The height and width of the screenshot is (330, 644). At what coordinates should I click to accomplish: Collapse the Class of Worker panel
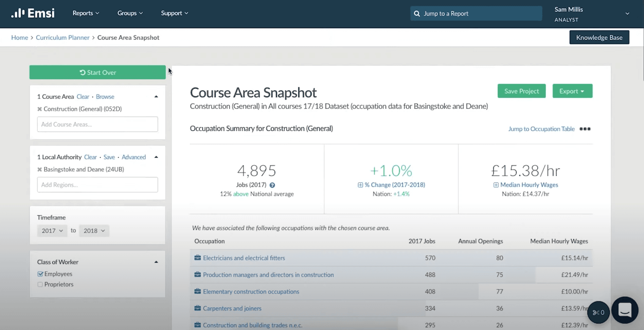(x=156, y=262)
